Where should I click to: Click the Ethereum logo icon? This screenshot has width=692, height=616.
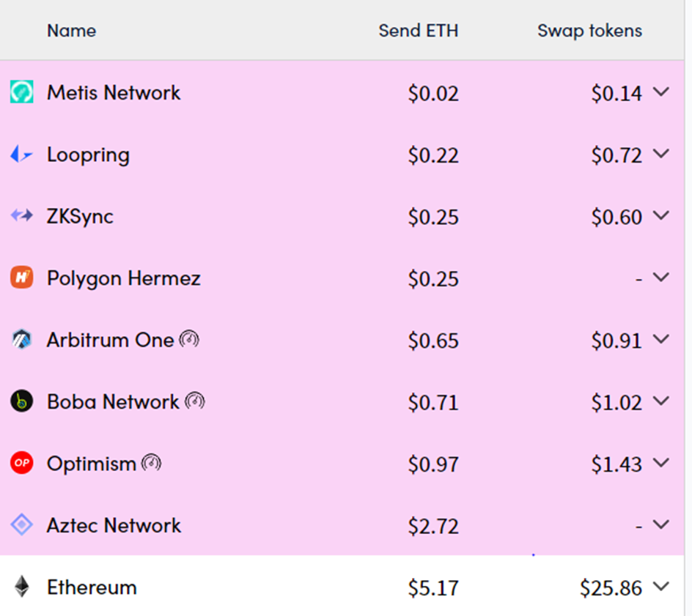pyautogui.click(x=22, y=587)
